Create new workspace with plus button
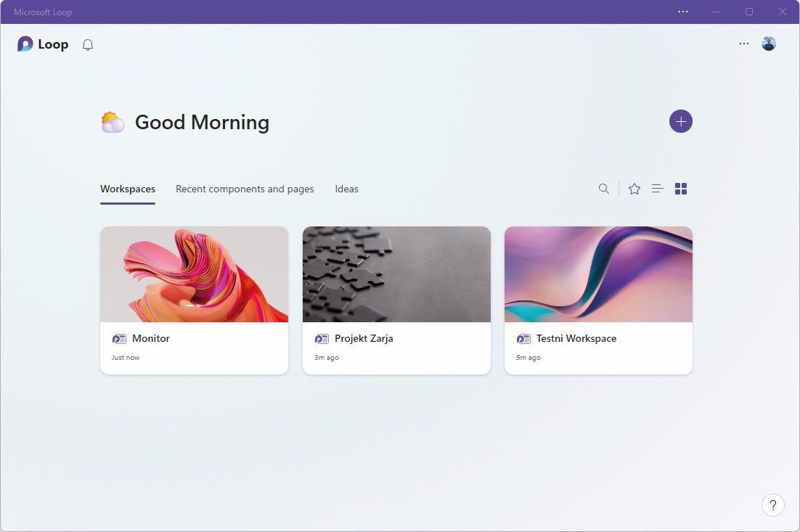 point(681,121)
